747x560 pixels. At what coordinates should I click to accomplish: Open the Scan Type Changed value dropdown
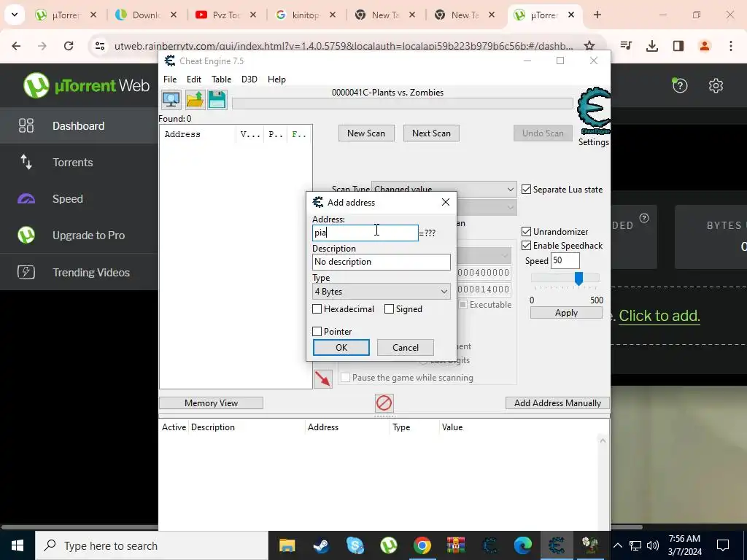(444, 189)
